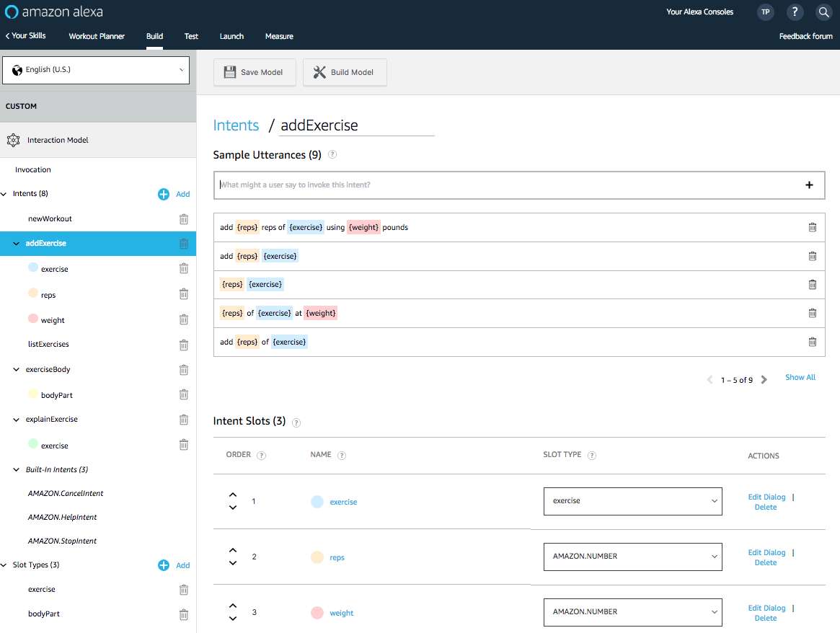Click Delete for the reps slot
840x633 pixels.
tap(766, 563)
